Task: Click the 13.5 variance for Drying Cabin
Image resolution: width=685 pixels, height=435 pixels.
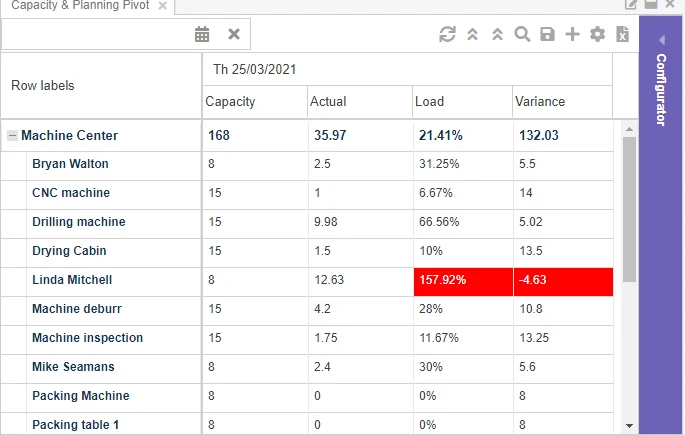Action: tap(564, 253)
